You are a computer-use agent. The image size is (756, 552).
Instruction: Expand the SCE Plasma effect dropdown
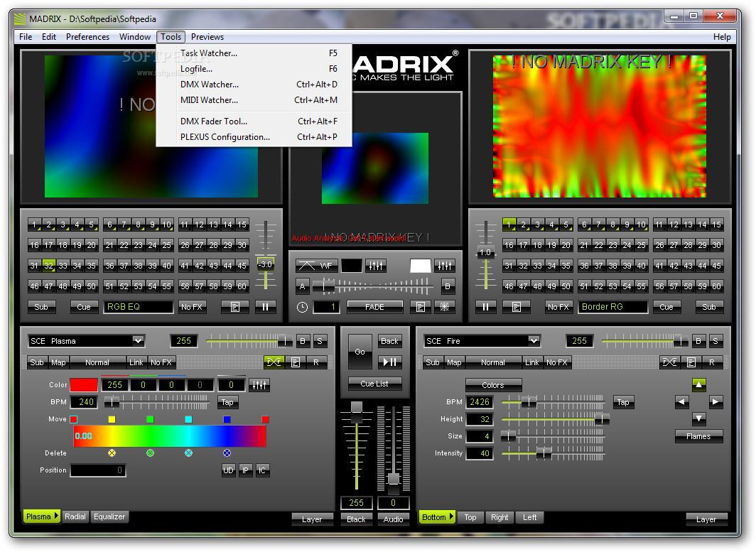click(138, 341)
